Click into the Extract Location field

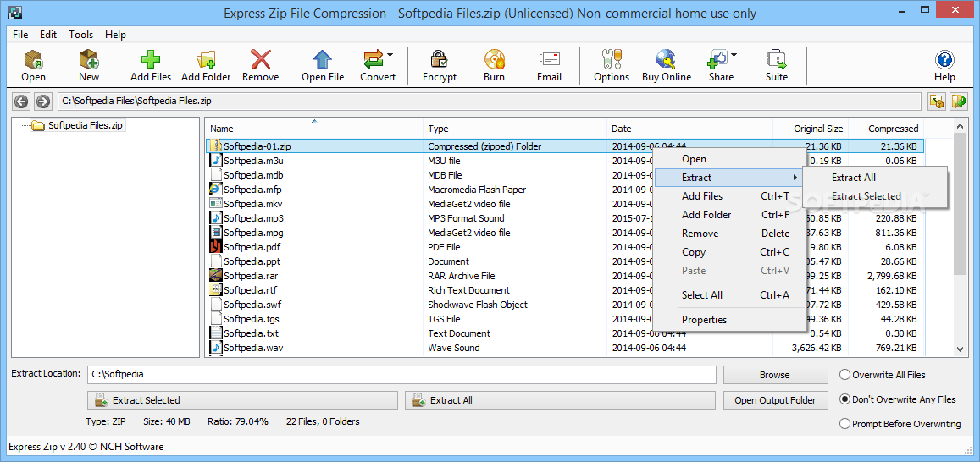tap(401, 375)
